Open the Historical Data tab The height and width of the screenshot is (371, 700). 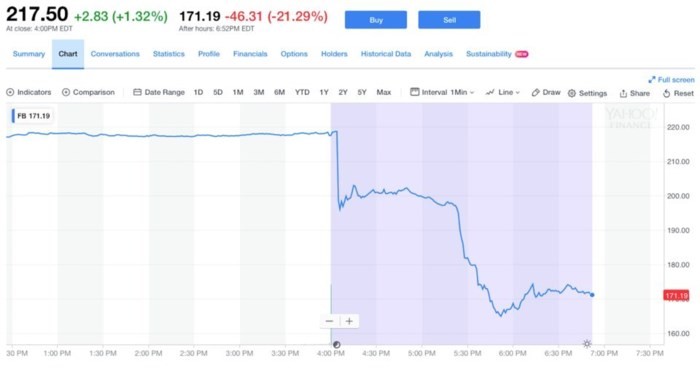tap(386, 54)
